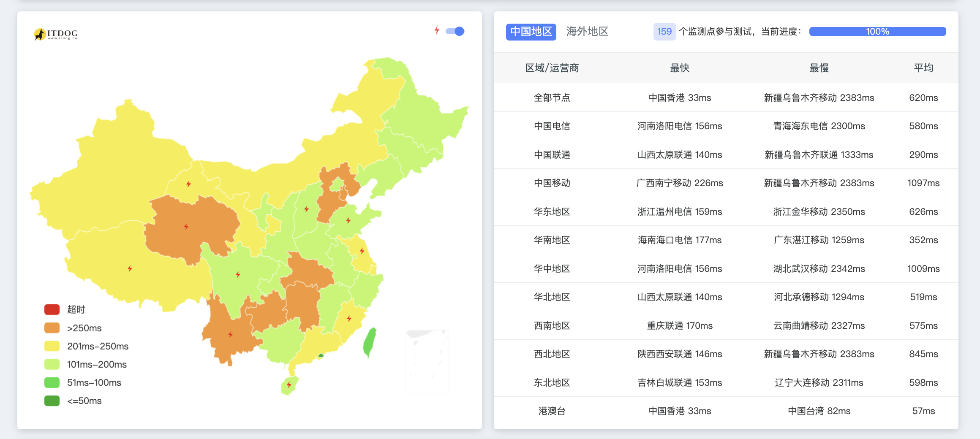Click lightning marker on Qinghai province
The image size is (980, 439).
(186, 227)
